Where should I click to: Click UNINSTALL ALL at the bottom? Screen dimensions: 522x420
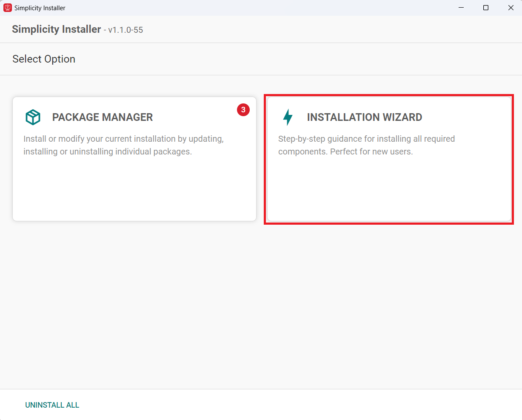coord(52,405)
